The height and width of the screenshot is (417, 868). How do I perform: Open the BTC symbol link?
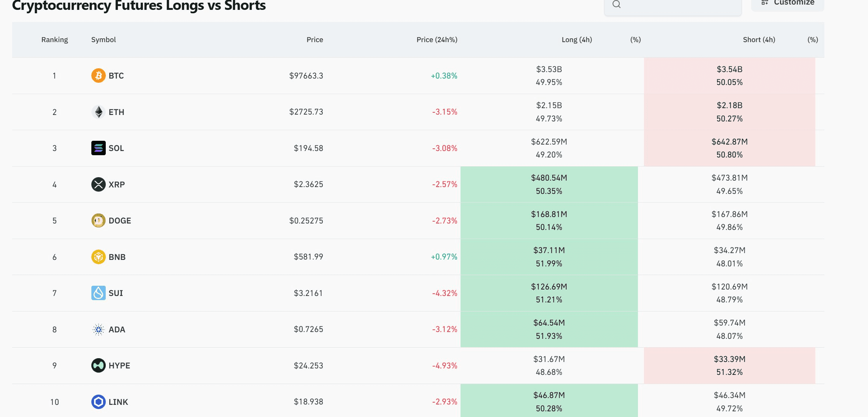click(116, 76)
